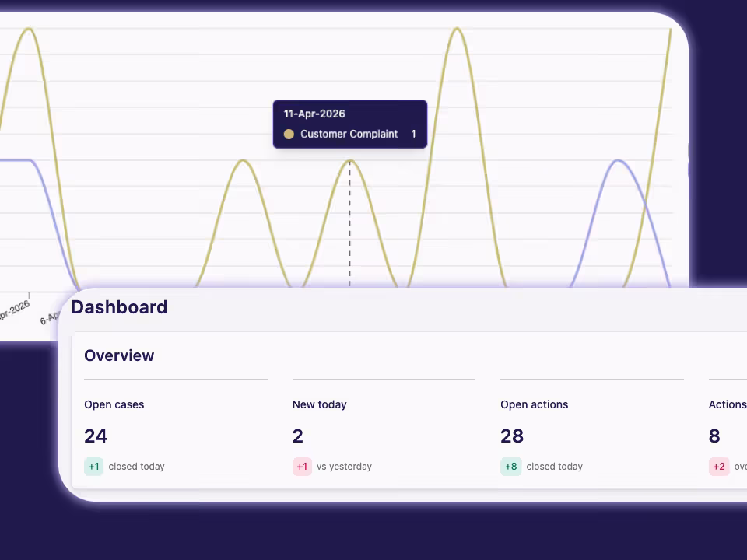This screenshot has width=747, height=560.
Task: Click the value 8 in the Actions card
Action: 714,436
